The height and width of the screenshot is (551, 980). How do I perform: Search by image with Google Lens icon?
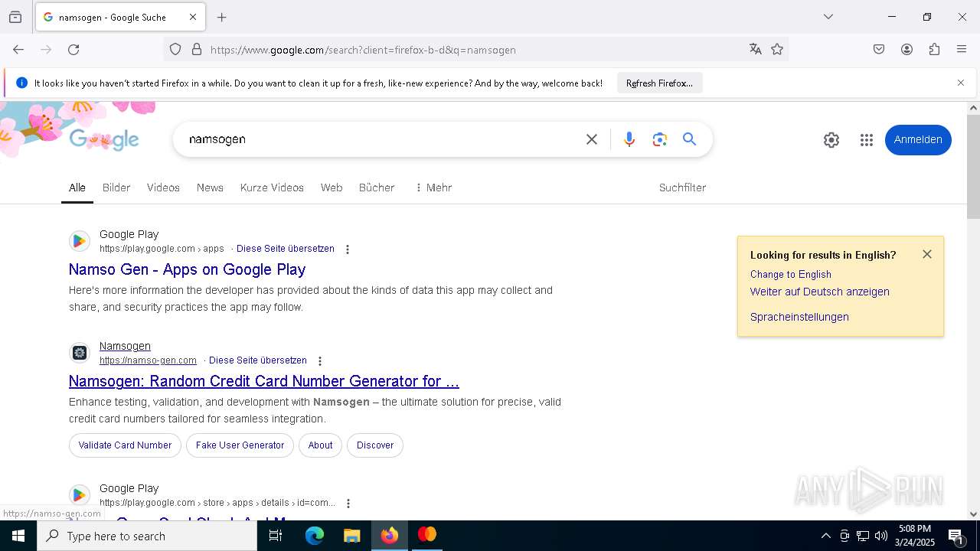(660, 139)
